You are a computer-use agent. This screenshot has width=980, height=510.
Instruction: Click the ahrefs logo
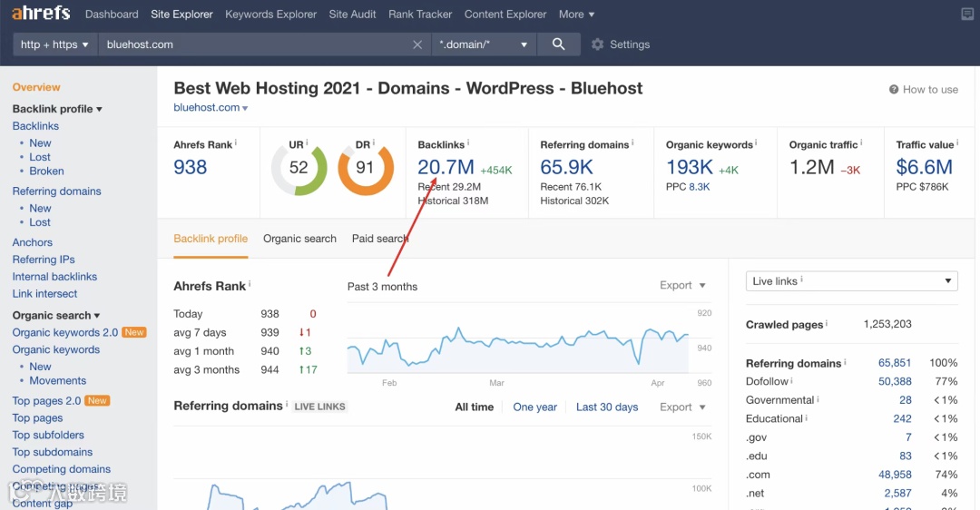click(41, 13)
